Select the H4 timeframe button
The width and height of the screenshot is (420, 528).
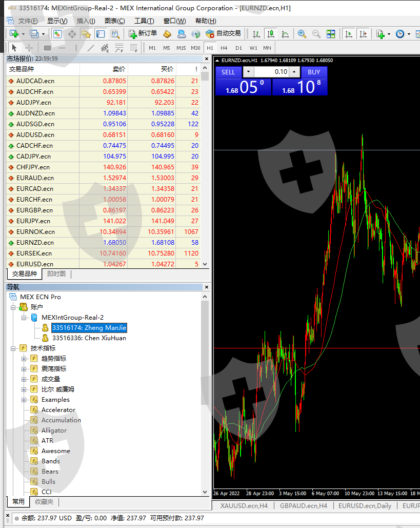224,48
